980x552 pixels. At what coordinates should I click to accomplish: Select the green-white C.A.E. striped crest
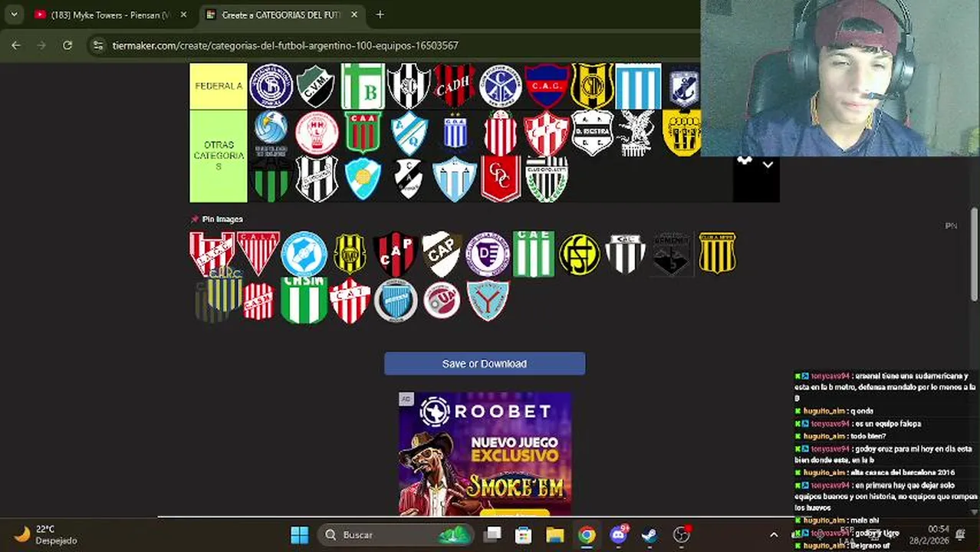[534, 254]
